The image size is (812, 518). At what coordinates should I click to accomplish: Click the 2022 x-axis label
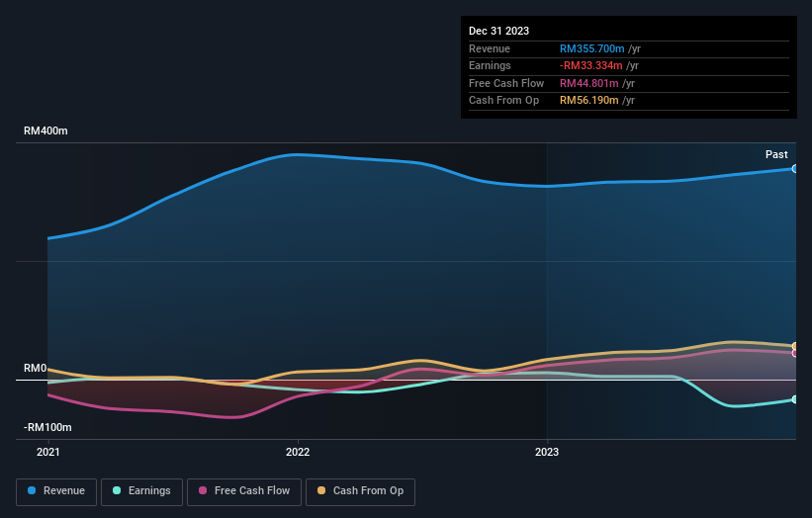(298, 452)
